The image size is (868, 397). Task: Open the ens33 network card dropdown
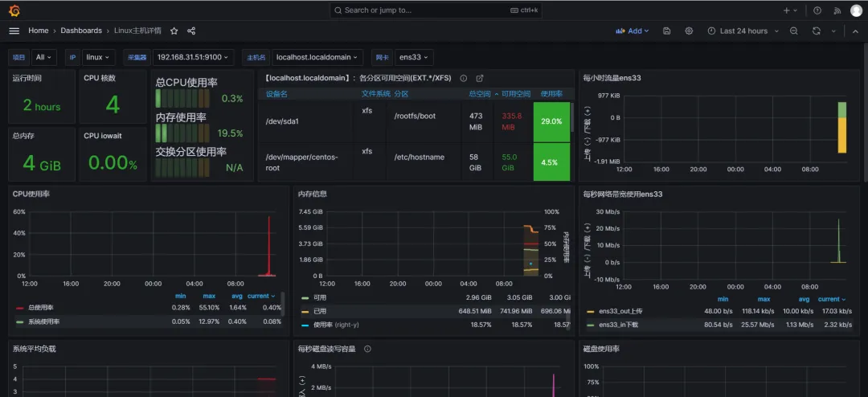pos(414,57)
